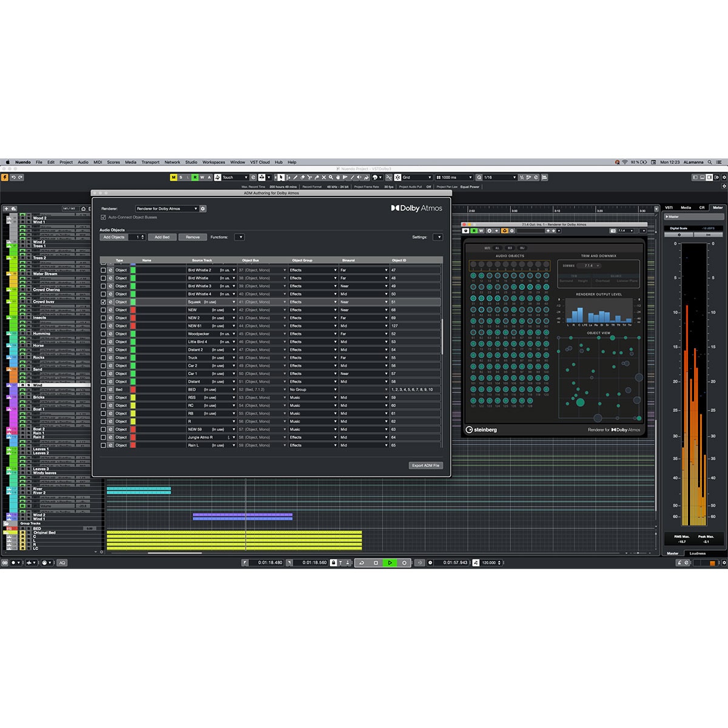The image size is (728, 728).
Task: Click the Add Objects button
Action: [114, 237]
